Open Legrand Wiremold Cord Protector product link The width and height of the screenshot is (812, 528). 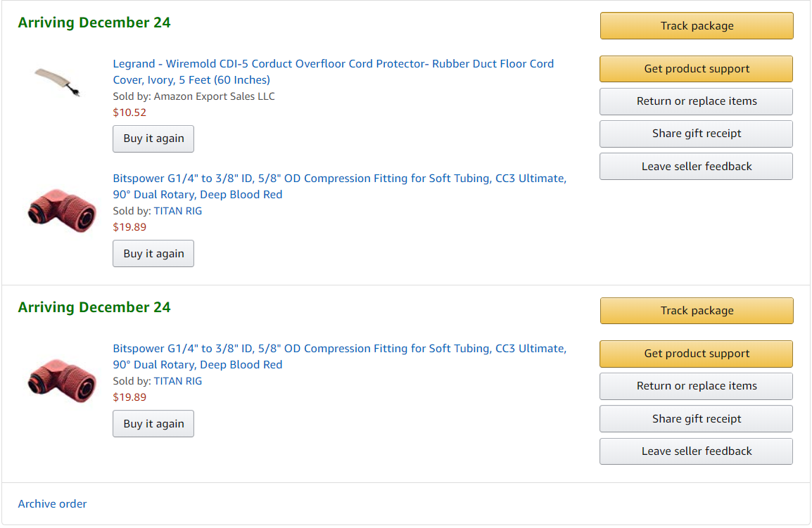333,64
